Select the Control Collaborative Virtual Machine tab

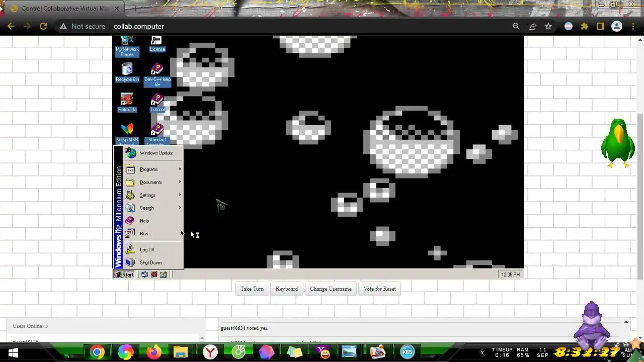tap(64, 9)
